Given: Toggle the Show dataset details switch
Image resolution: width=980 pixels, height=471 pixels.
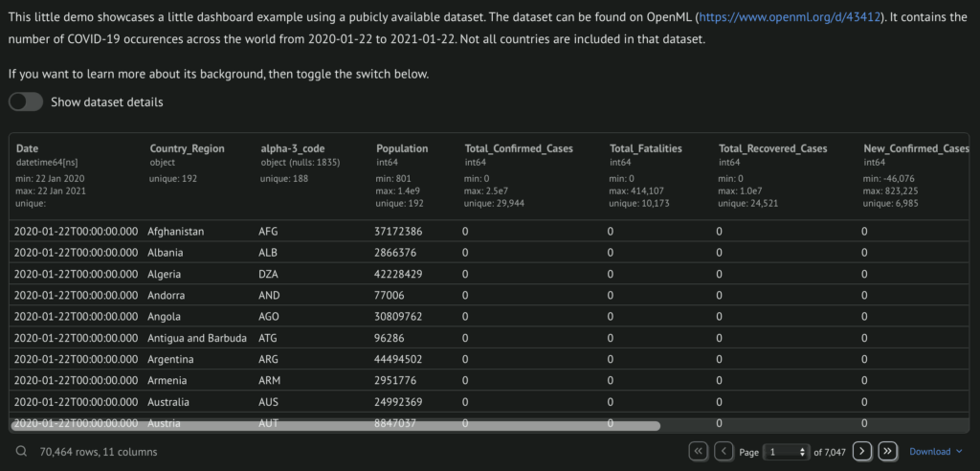Looking at the screenshot, I should tap(26, 102).
